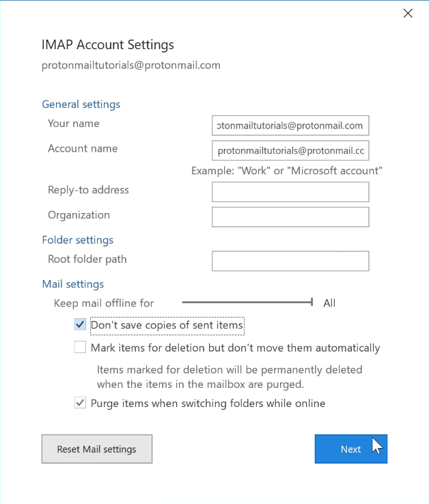Click the 'Organization' label
The height and width of the screenshot is (504, 429).
click(79, 215)
